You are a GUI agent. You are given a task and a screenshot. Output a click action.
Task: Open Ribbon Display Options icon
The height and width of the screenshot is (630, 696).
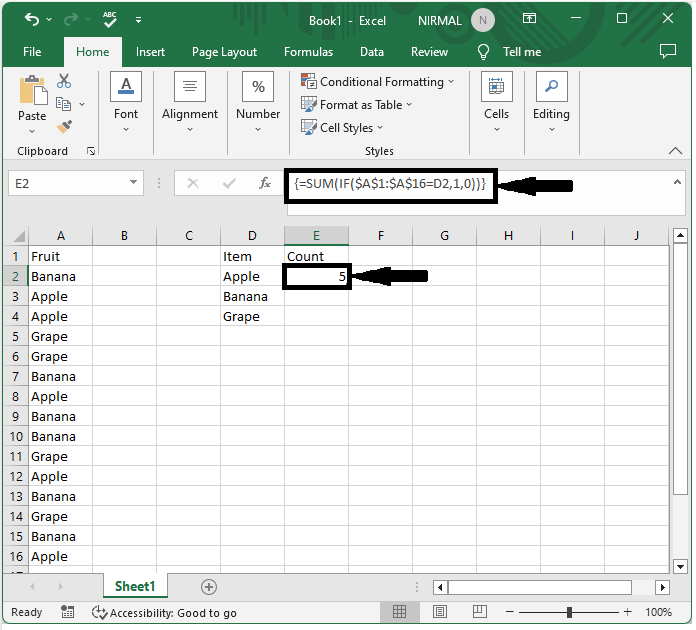[529, 19]
